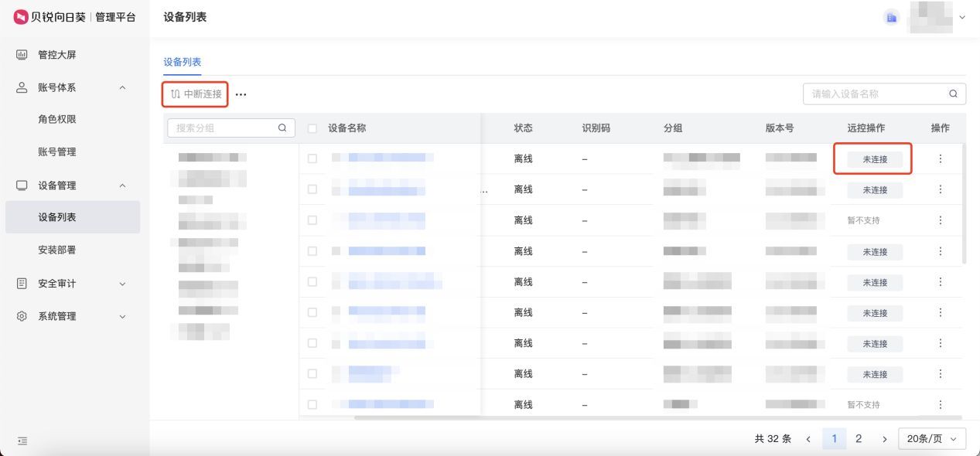Focus the 搜索分组 input field
The height and width of the screenshot is (456, 980).
click(x=231, y=128)
